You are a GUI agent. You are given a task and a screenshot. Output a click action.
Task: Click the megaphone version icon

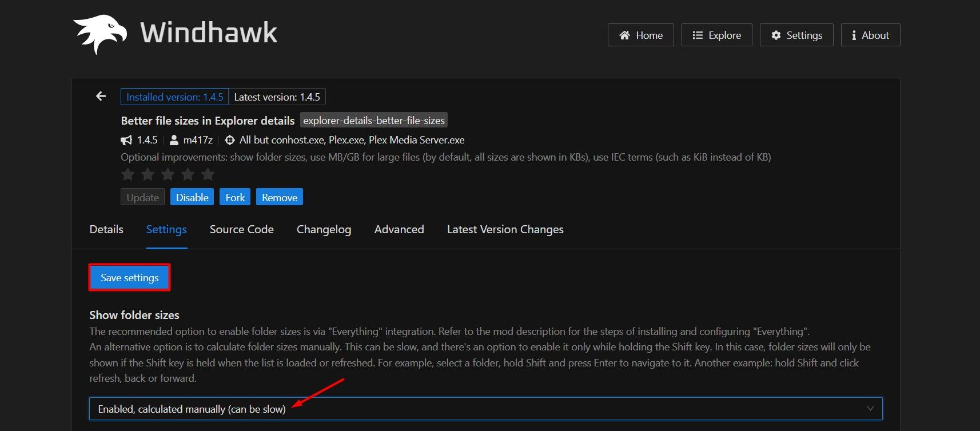126,140
